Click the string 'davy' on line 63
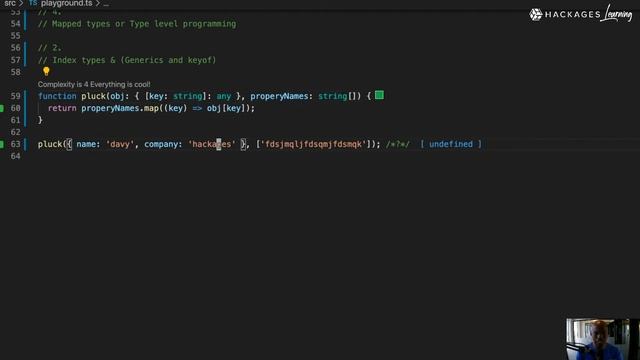This screenshot has width=640, height=360. click(120, 144)
